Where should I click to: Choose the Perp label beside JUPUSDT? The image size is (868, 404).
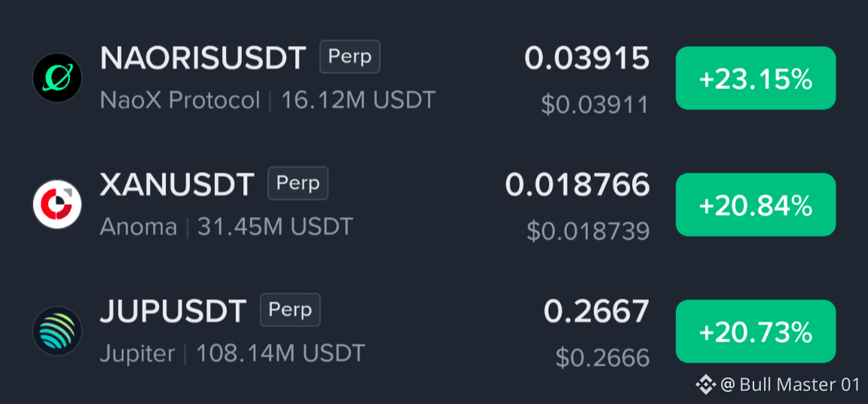click(290, 310)
